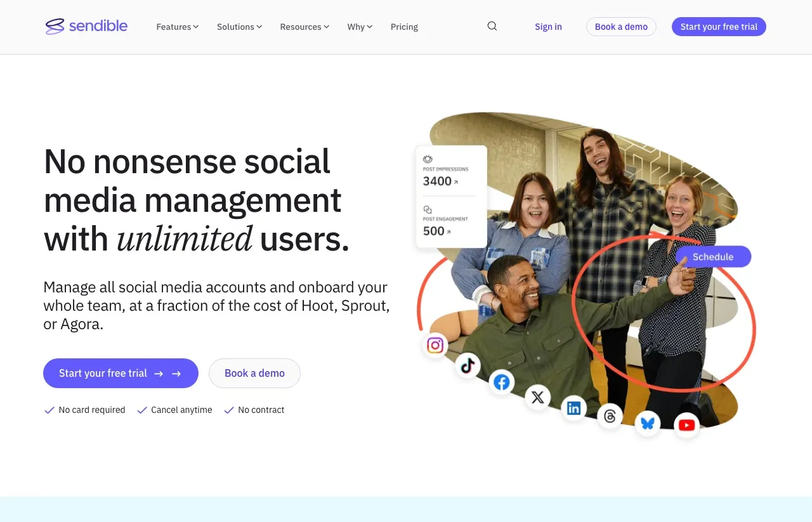Click the Cancel anytime text
812x522 pixels.
coord(181,410)
